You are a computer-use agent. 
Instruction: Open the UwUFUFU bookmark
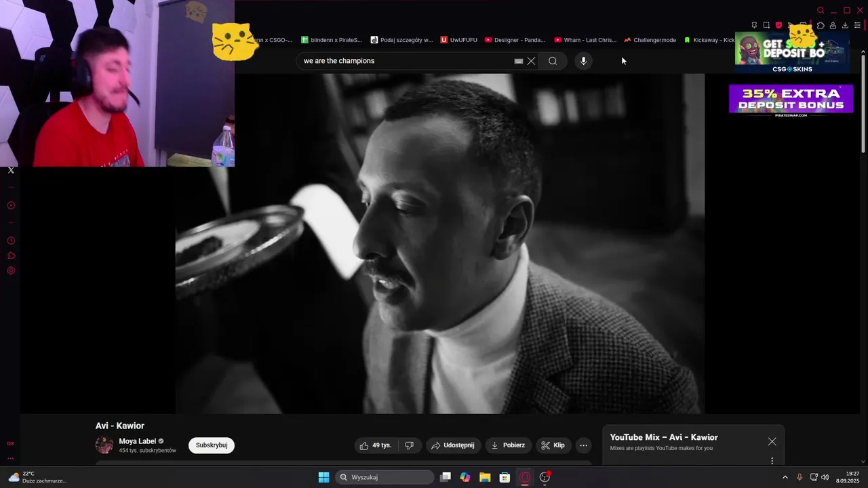coord(459,40)
